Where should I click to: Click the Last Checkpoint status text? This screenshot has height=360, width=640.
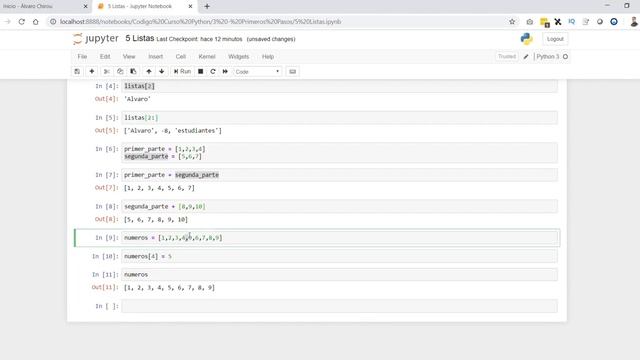[x=199, y=39]
